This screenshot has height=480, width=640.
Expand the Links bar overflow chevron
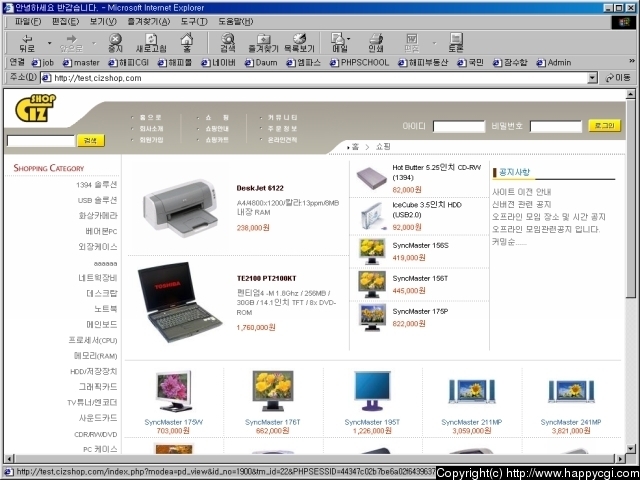click(632, 61)
